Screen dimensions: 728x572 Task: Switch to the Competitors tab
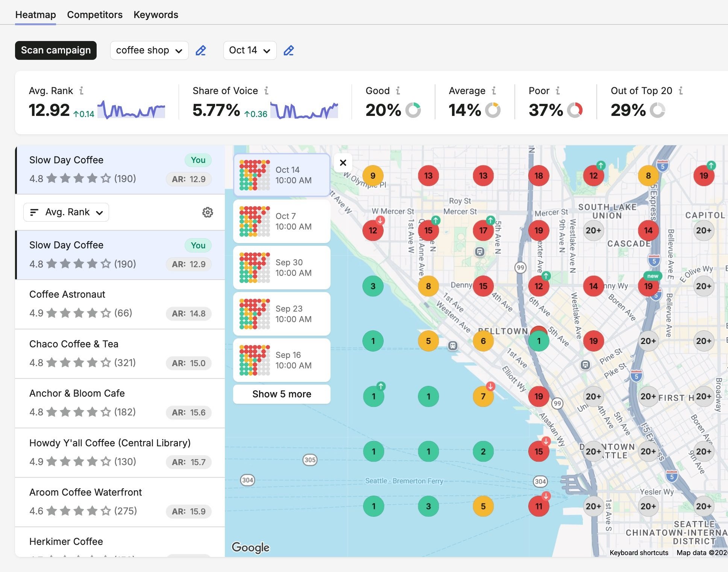pos(95,15)
